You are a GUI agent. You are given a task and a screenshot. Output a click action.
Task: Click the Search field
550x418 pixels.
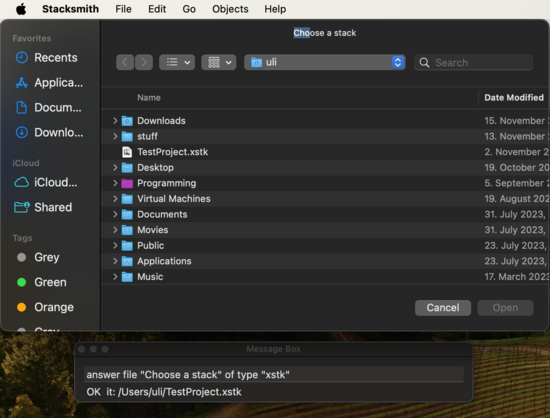tap(474, 62)
